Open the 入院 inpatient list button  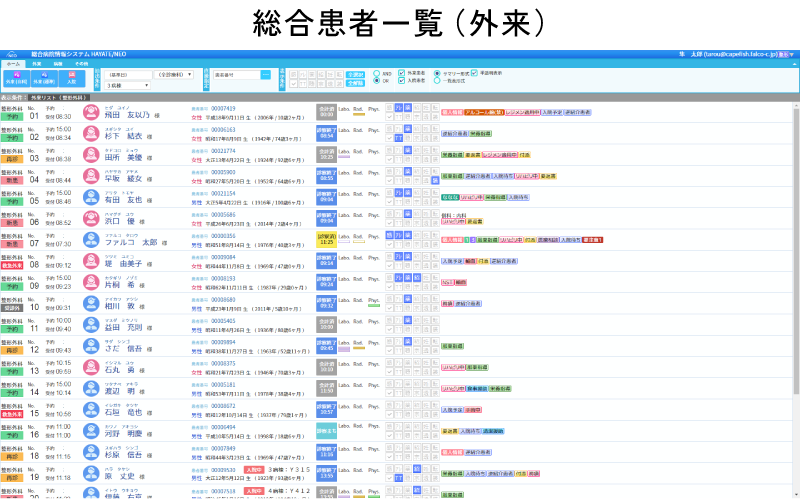pyautogui.click(x=71, y=79)
